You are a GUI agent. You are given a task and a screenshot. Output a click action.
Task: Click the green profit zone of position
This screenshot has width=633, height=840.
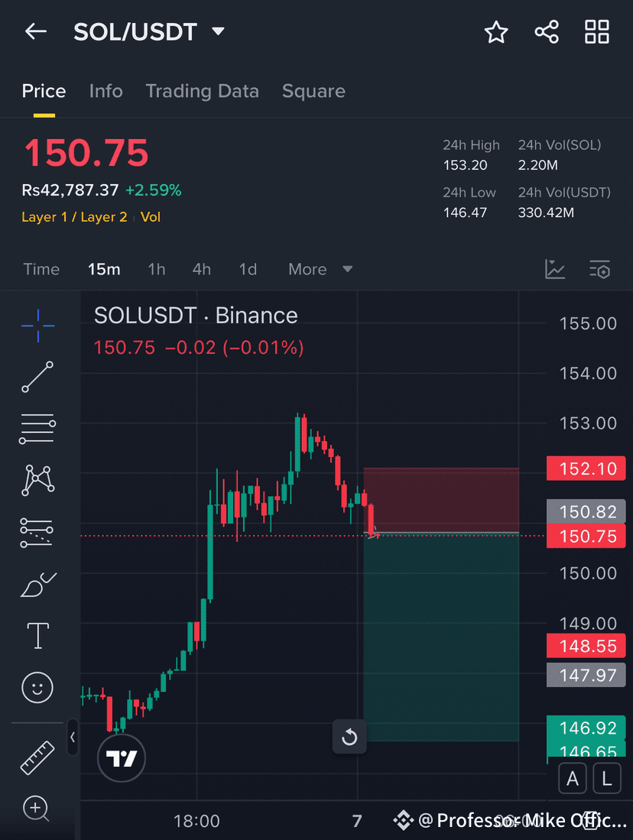tap(441, 637)
